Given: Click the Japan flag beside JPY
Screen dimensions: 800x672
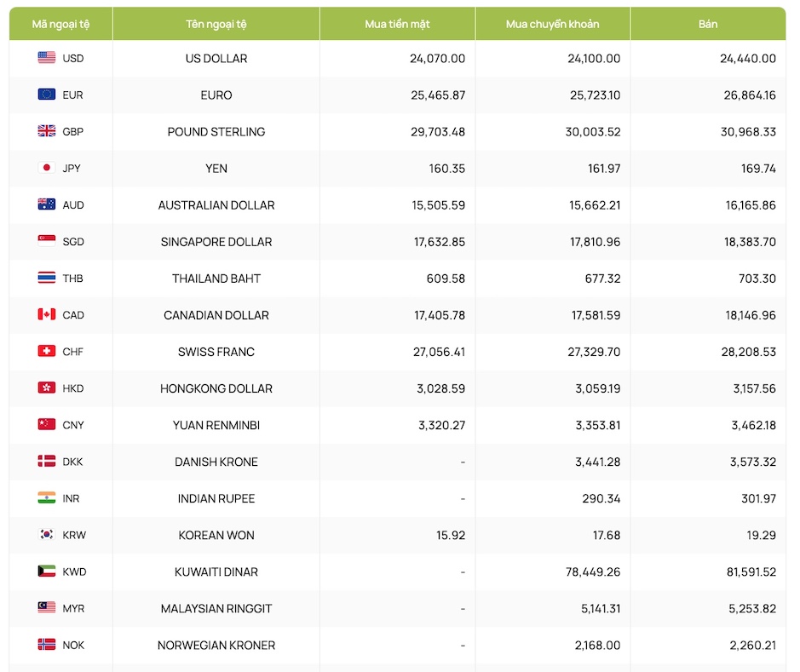Looking at the screenshot, I should click(x=47, y=168).
